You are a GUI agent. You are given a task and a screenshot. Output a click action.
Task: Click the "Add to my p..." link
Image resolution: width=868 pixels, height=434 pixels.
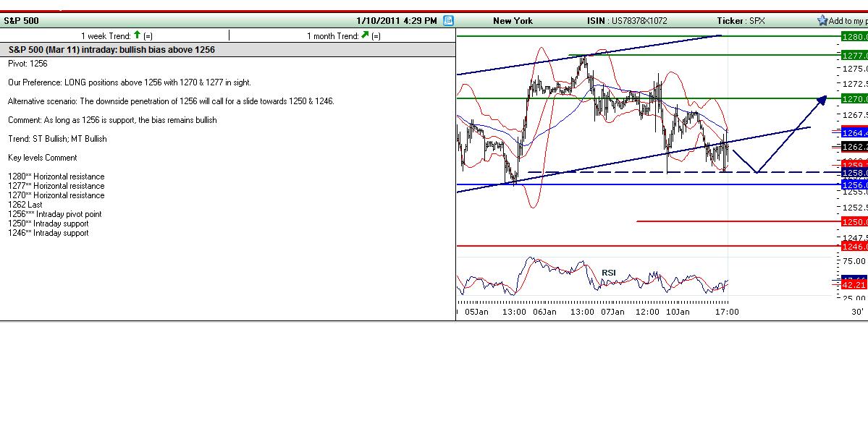click(x=848, y=21)
